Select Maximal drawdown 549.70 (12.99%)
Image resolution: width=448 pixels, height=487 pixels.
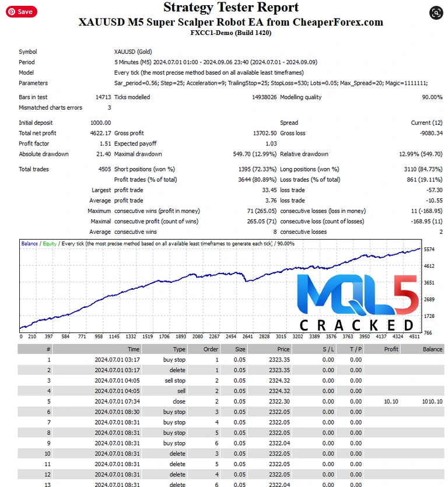tap(255, 154)
